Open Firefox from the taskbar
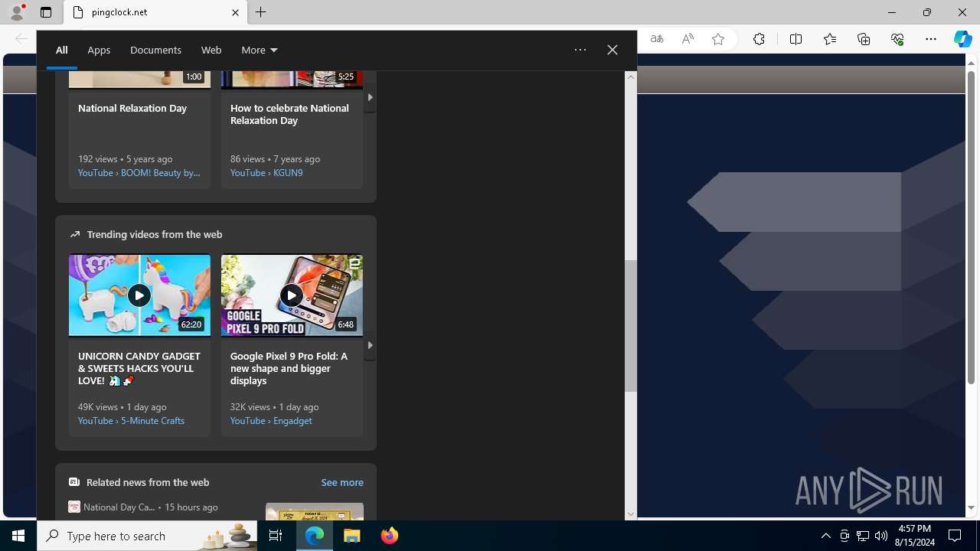980x551 pixels. pyautogui.click(x=390, y=536)
